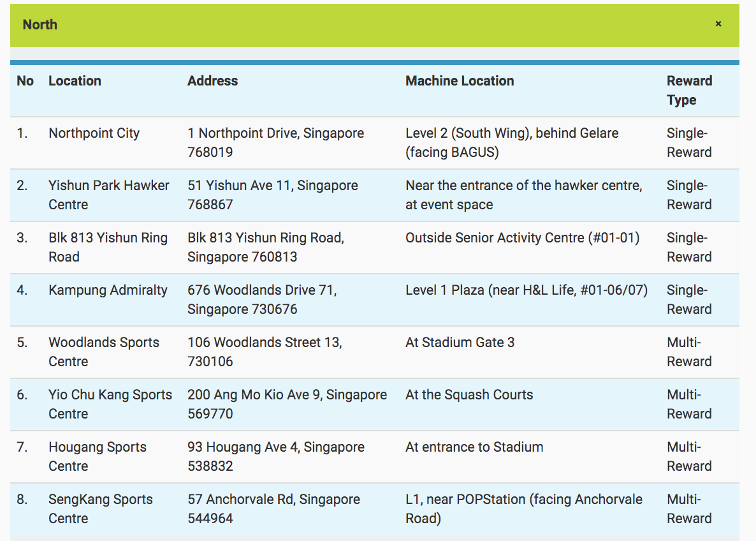
Task: Click row number 4. beside Kampung Admiralty
Action: (22, 290)
